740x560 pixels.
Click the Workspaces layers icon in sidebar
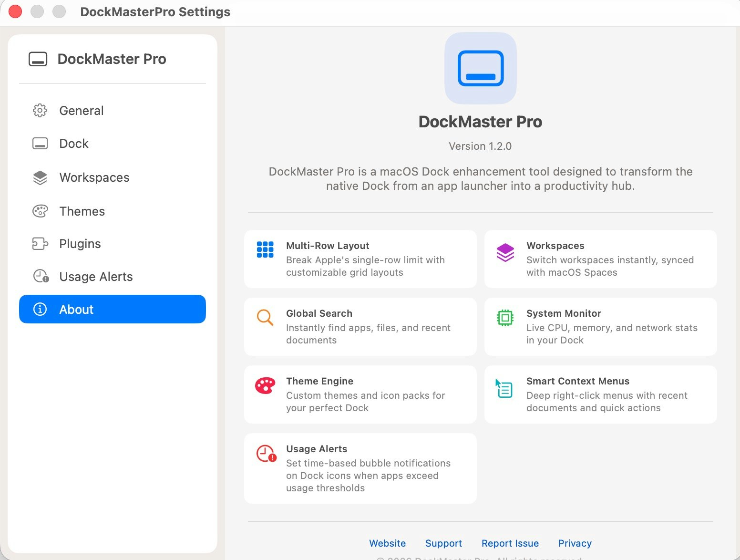tap(40, 177)
